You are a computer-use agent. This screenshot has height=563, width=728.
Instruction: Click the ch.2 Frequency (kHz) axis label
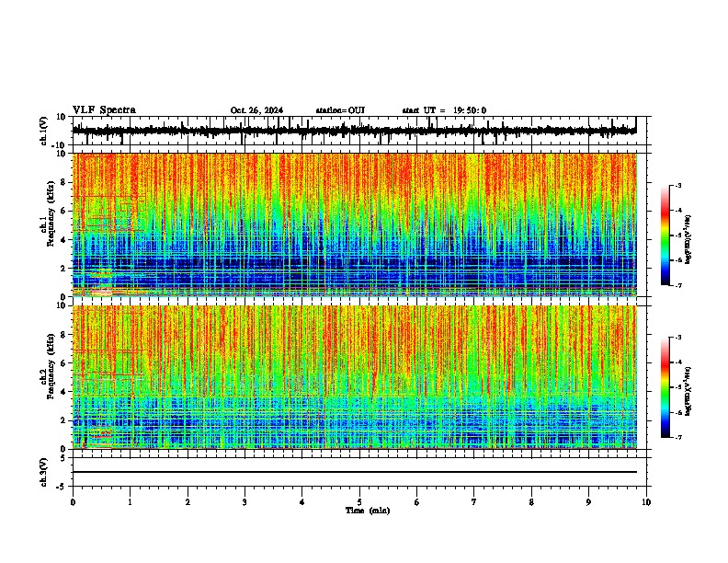[51, 366]
